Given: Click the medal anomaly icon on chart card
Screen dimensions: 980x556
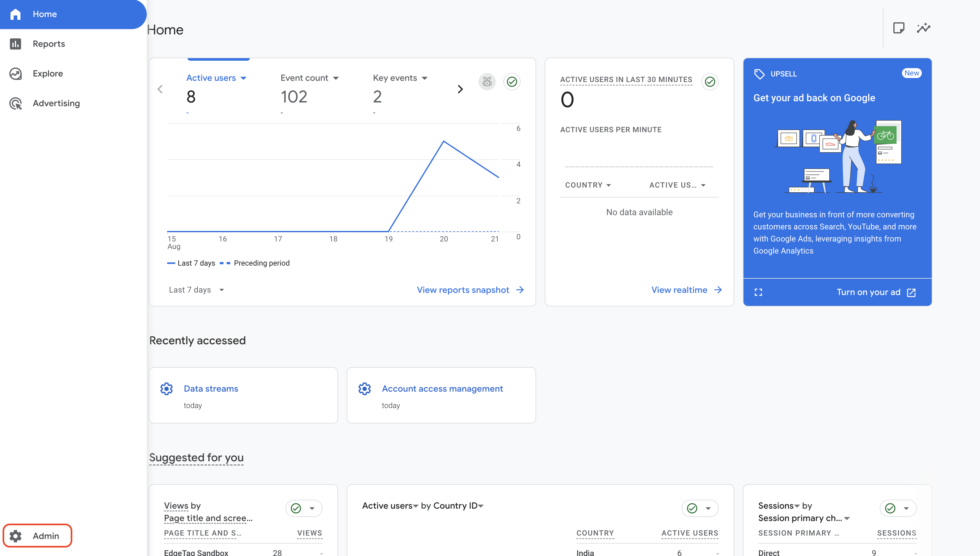Looking at the screenshot, I should [x=487, y=82].
